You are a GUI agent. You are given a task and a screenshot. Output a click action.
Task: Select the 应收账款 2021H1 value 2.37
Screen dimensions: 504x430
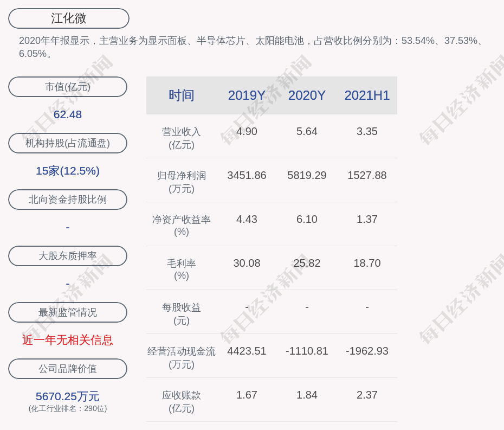[x=367, y=395]
